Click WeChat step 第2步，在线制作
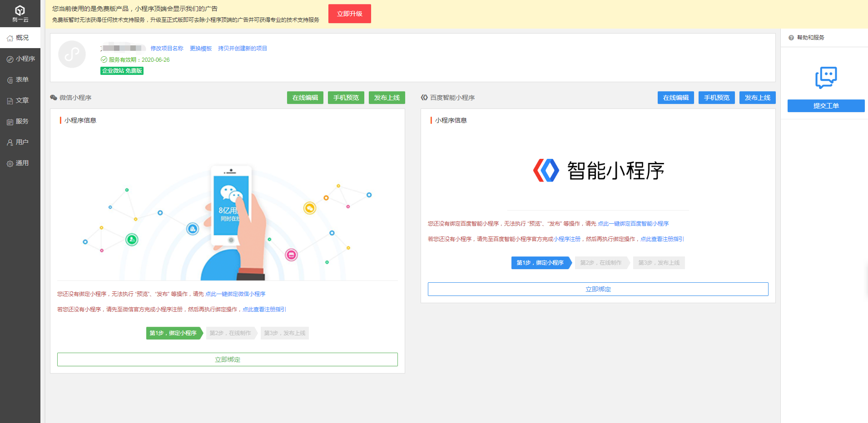The width and height of the screenshot is (868, 423). (231, 333)
